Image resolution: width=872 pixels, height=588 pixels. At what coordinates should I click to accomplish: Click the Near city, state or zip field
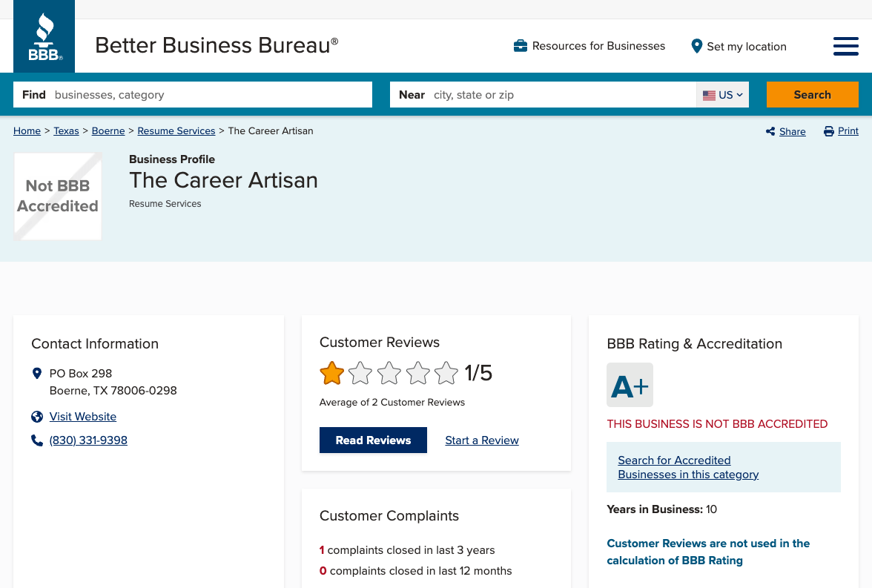click(x=543, y=95)
